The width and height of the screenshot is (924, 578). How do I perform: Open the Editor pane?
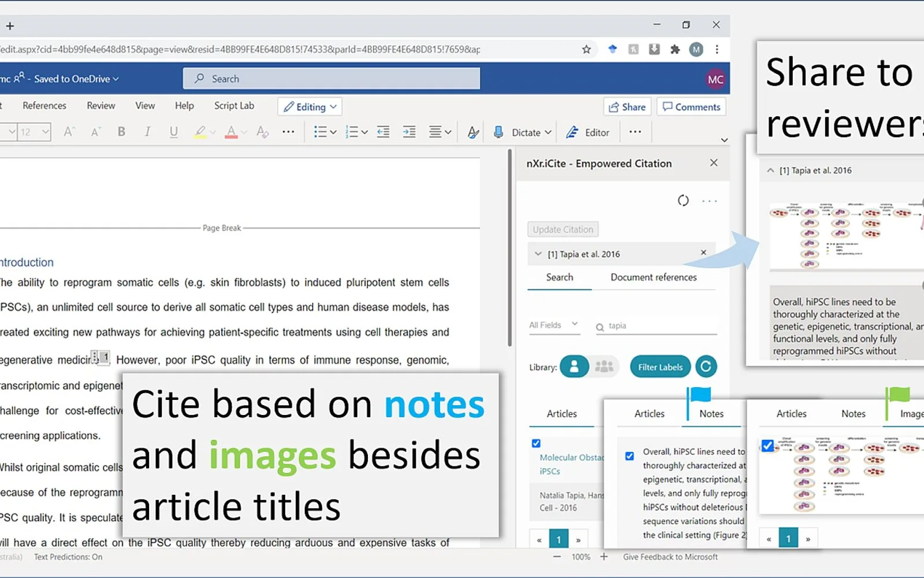point(587,132)
